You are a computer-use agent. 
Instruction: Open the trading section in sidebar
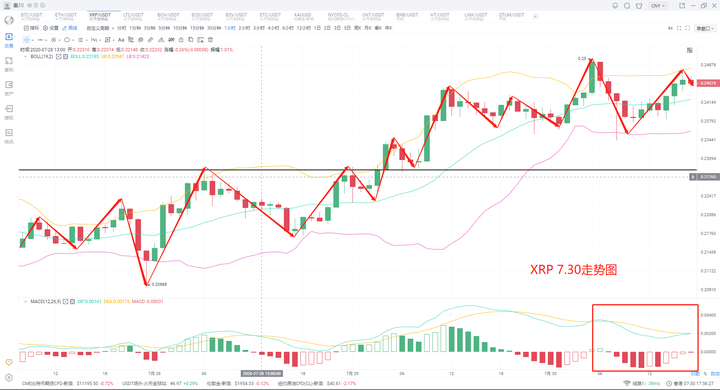pos(9,40)
